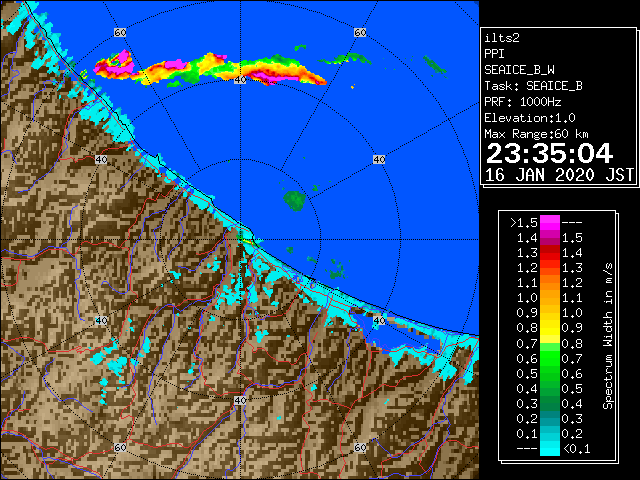Click the yellow legend band between 0.8 and 0.9
The height and width of the screenshot is (480, 640).
(x=550, y=328)
